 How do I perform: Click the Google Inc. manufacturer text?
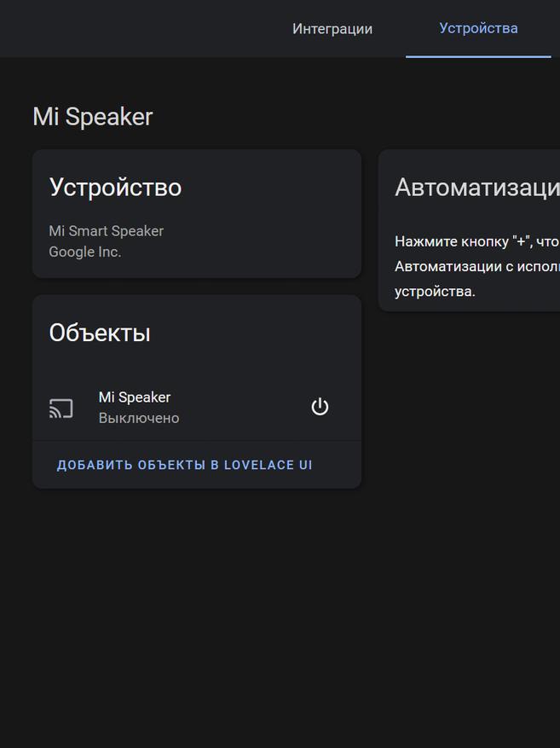pos(85,252)
